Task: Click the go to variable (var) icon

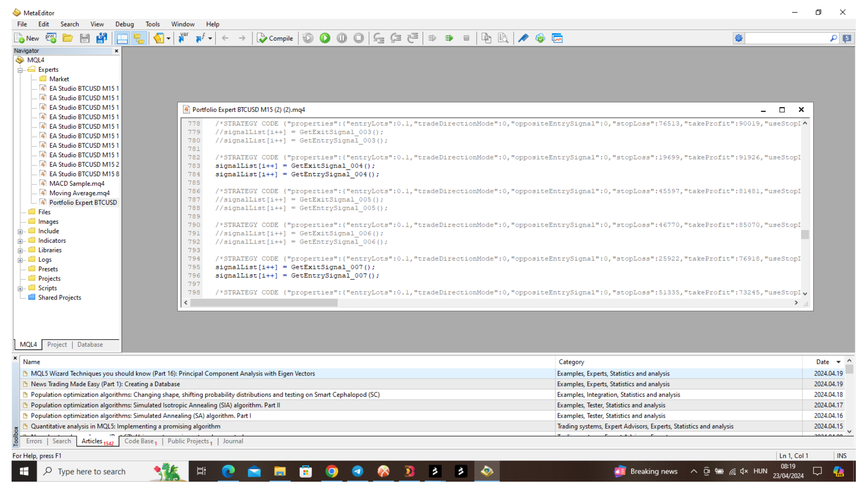Action: pyautogui.click(x=184, y=38)
